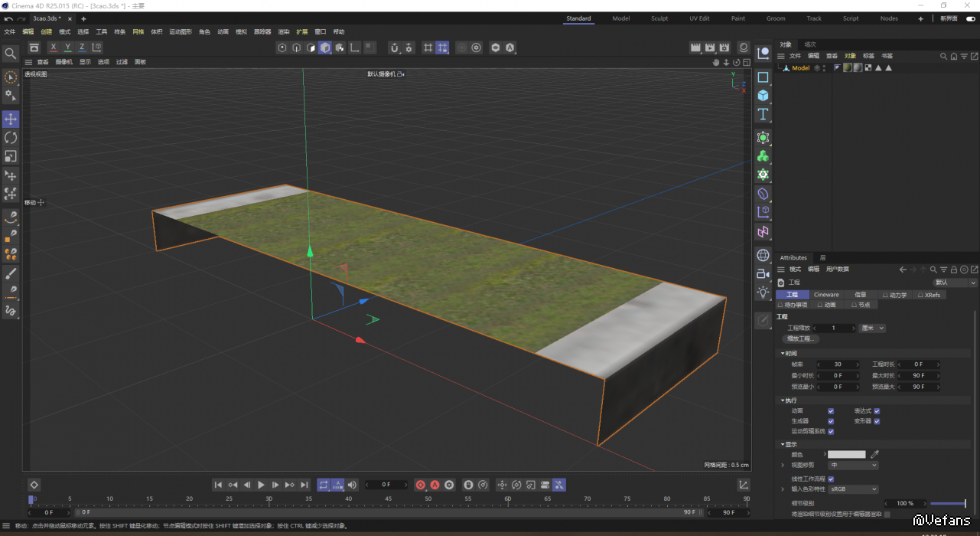Select the Rotate tool in left toolbar
980x536 pixels.
coord(11,138)
